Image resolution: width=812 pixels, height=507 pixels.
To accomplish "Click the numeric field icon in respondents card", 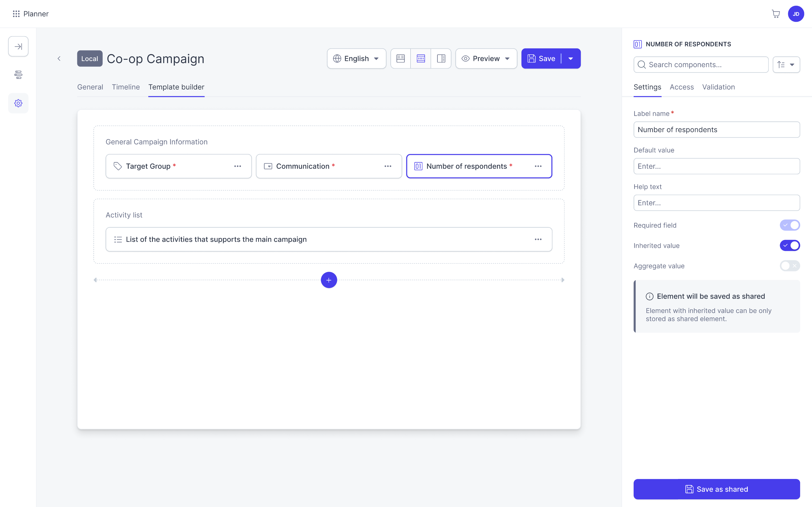I will coord(418,166).
